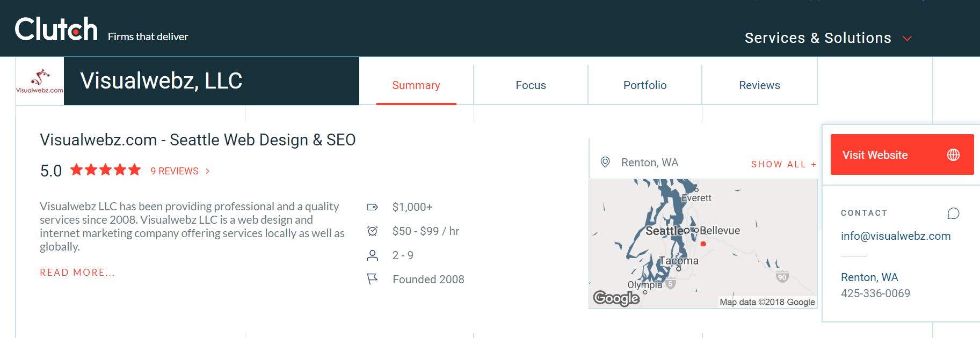Click the price tag icon beside $1,000+
This screenshot has height=338, width=980.
(372, 207)
